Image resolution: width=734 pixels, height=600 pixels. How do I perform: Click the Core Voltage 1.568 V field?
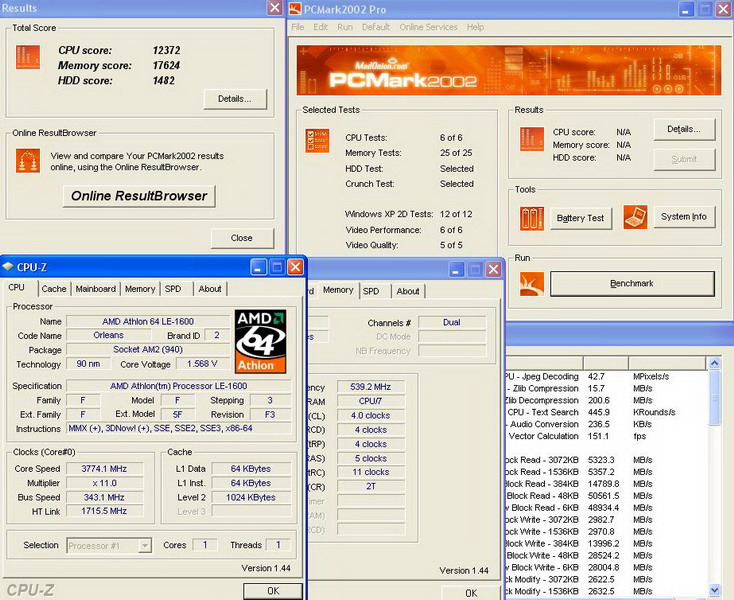coord(202,364)
